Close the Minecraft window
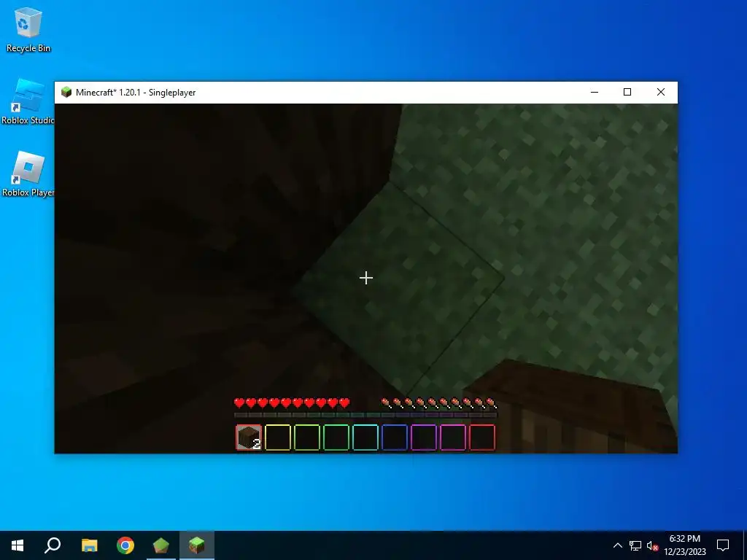747x560 pixels. [661, 93]
